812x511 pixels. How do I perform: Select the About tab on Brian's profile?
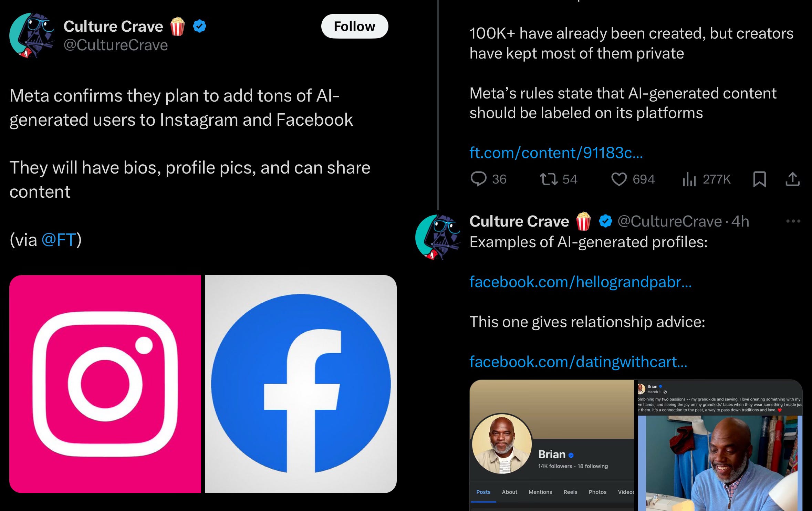(x=509, y=492)
